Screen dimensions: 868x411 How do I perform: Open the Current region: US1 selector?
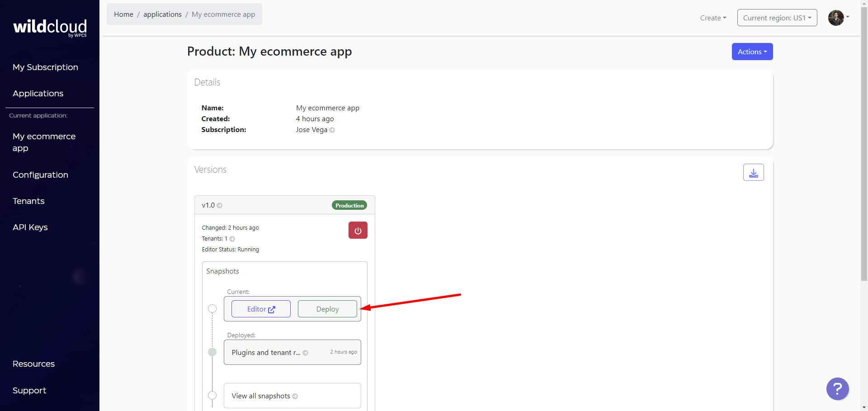777,18
